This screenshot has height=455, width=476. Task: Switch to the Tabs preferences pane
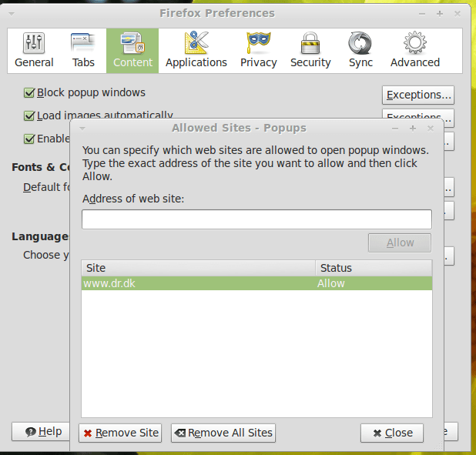pos(83,51)
